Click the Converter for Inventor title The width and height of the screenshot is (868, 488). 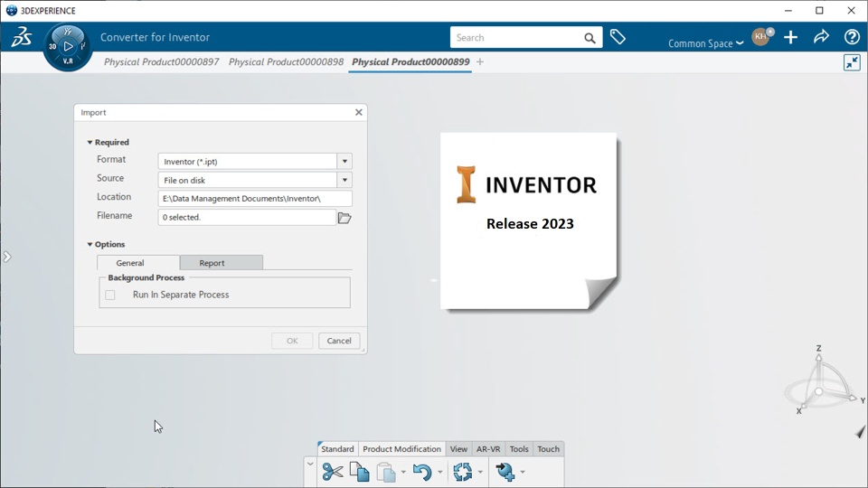(155, 37)
